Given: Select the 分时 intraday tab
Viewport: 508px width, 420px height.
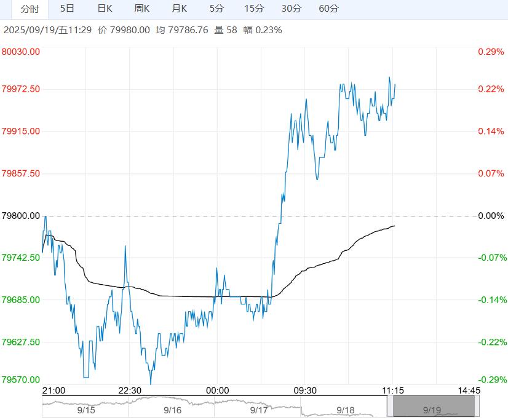Looking at the screenshot, I should coord(30,9).
